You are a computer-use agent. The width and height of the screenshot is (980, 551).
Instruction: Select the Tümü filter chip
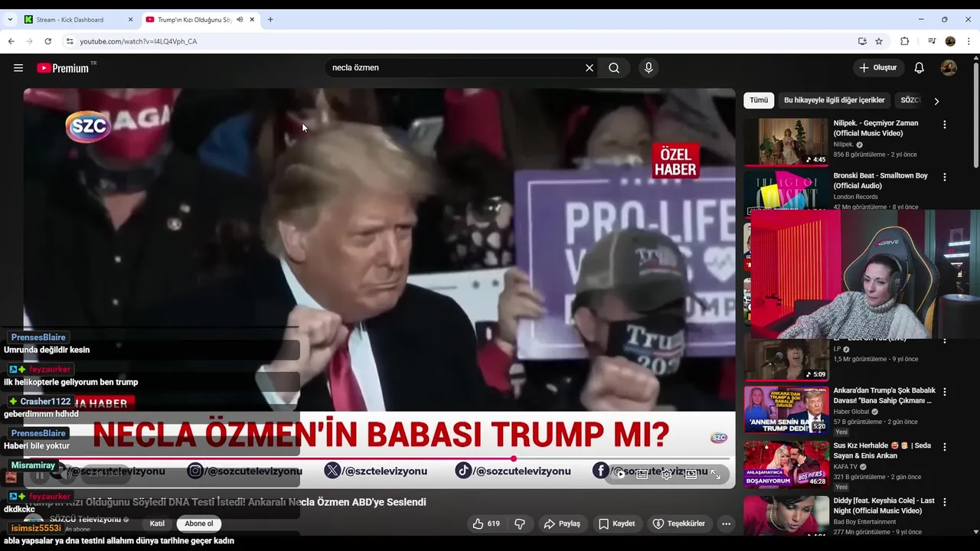click(759, 100)
